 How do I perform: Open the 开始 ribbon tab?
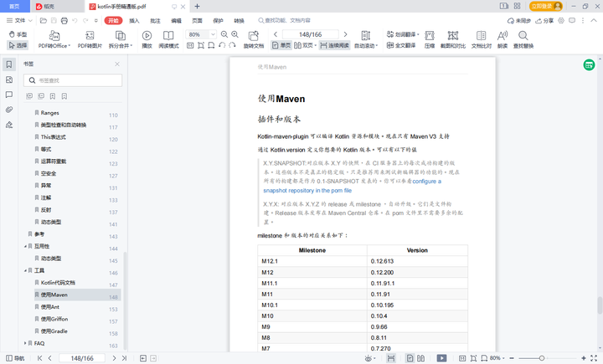point(113,21)
